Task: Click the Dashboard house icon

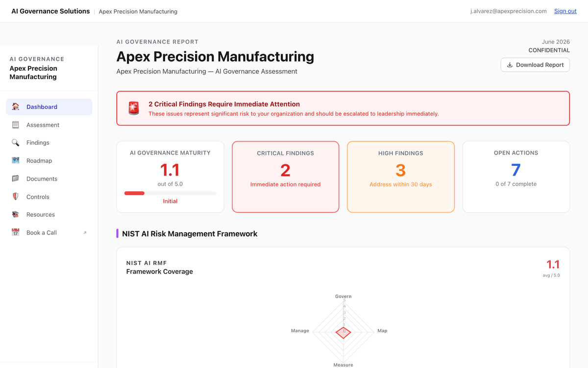Action: point(16,106)
